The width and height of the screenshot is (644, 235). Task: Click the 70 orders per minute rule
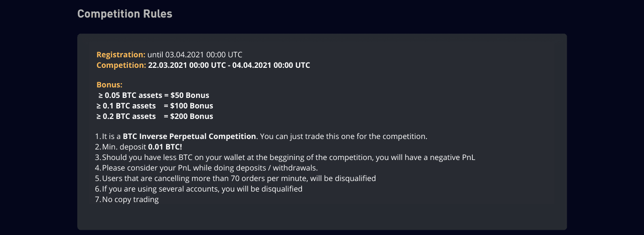point(239,178)
